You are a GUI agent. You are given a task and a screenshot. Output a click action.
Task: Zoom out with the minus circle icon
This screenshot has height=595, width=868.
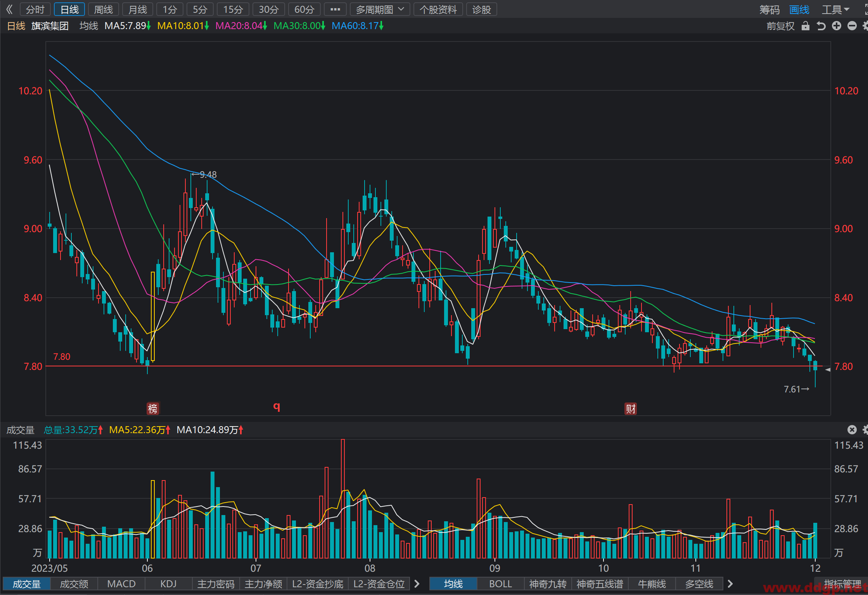[852, 26]
